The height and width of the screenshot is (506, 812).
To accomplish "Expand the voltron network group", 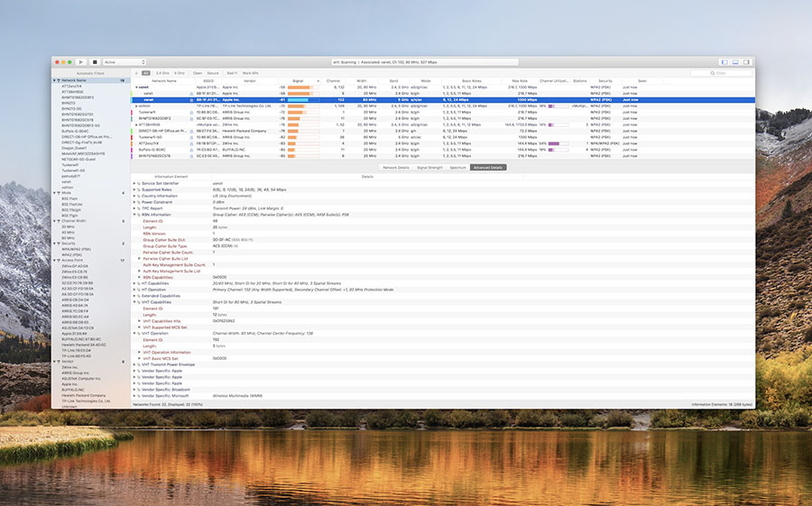I will 137,106.
